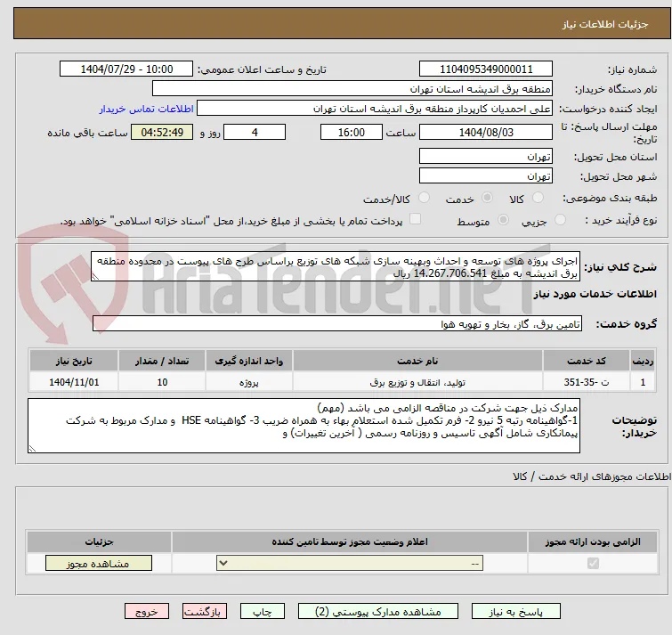Click the quantity cell 10

coord(162,382)
